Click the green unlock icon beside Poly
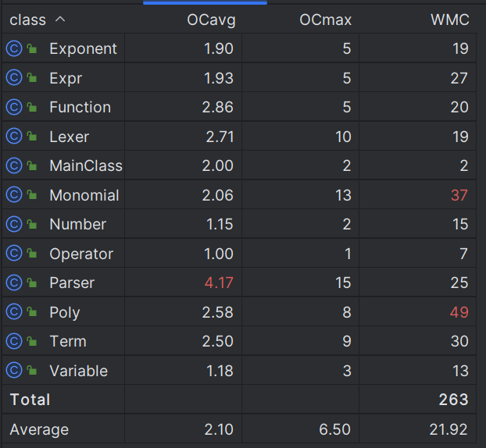Viewport: 486px width, 448px height. click(31, 311)
